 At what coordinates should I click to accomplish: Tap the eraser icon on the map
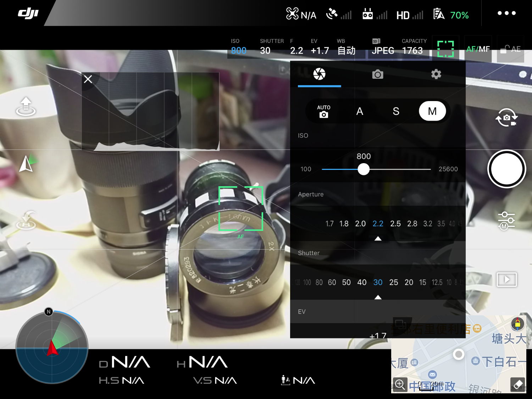point(517,384)
